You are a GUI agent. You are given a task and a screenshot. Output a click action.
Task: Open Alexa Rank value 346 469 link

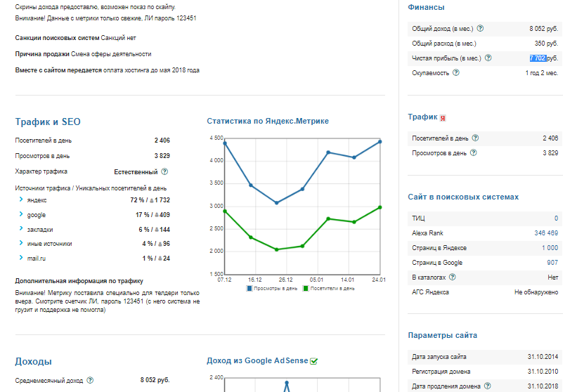(545, 233)
